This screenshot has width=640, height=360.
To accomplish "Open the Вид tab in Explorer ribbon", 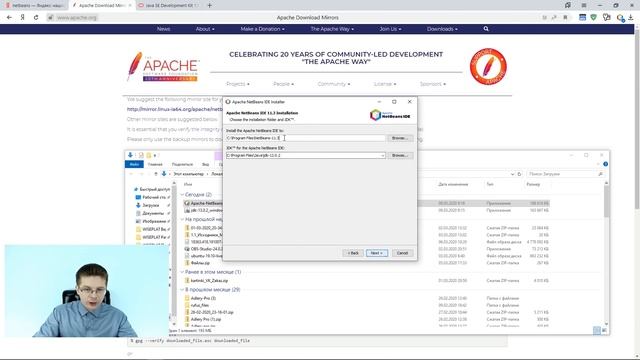I will pos(205,164).
